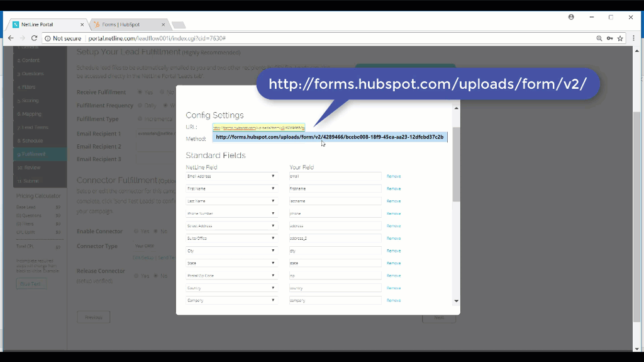Switch to the NetLine Portal tab

47,25
